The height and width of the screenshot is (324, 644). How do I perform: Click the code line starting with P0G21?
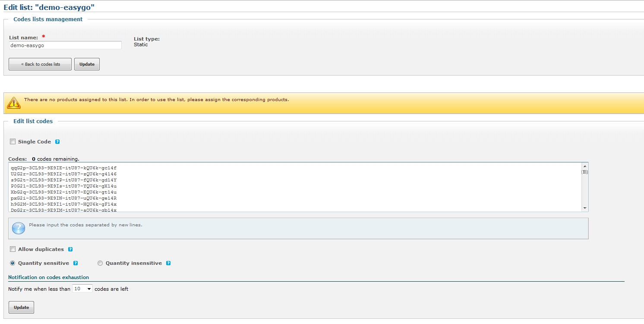(63, 186)
